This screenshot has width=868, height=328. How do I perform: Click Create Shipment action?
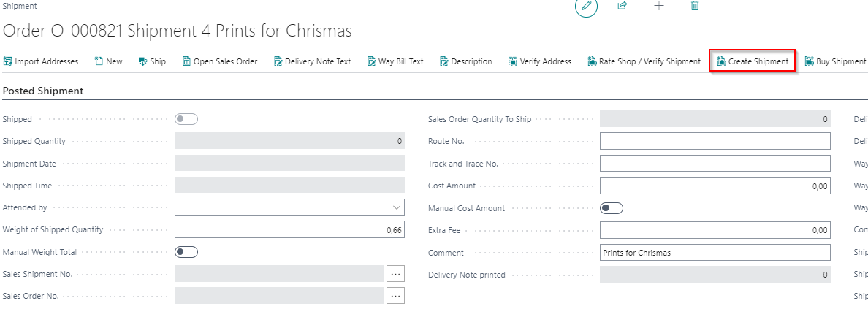tap(753, 61)
